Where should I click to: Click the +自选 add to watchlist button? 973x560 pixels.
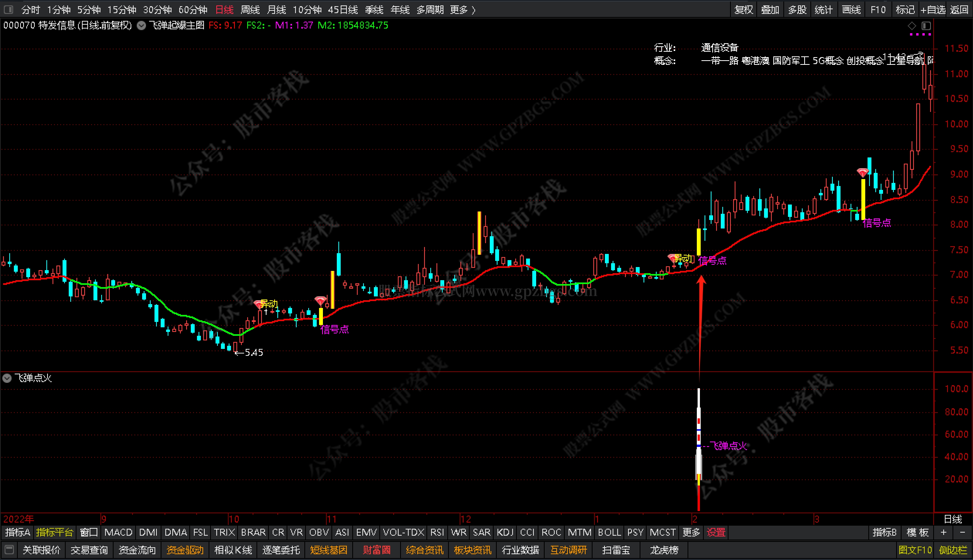pos(933,10)
